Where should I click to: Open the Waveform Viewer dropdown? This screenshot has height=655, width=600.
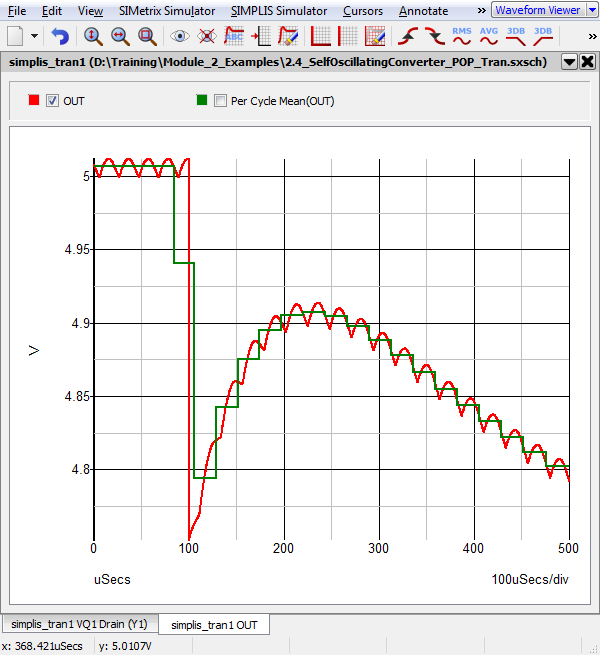pyautogui.click(x=543, y=10)
